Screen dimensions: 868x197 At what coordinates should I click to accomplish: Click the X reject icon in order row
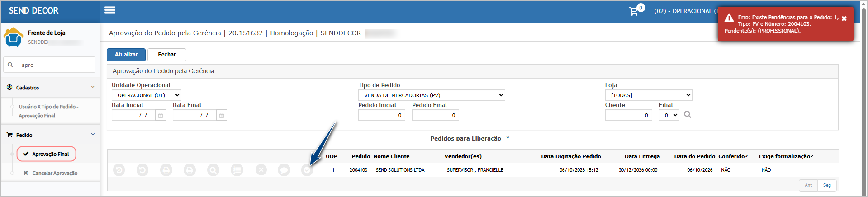point(261,170)
